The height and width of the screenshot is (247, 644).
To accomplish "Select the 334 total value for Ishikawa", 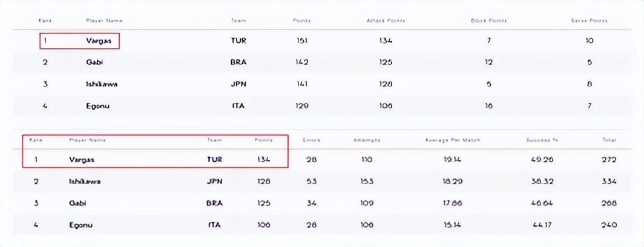I will [609, 181].
